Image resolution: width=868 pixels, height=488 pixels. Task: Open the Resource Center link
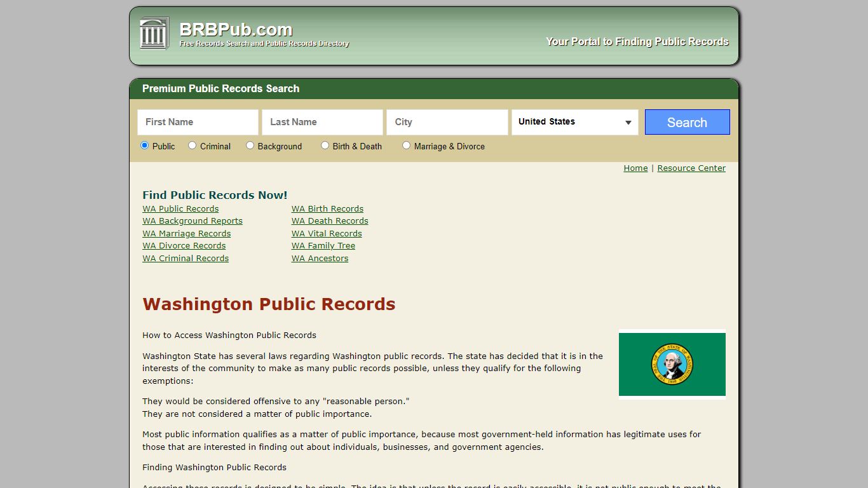(691, 168)
